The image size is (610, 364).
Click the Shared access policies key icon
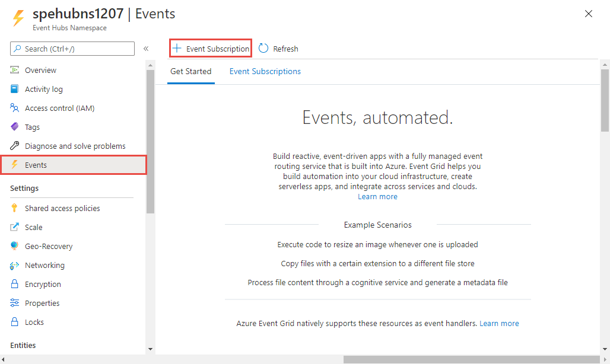15,208
